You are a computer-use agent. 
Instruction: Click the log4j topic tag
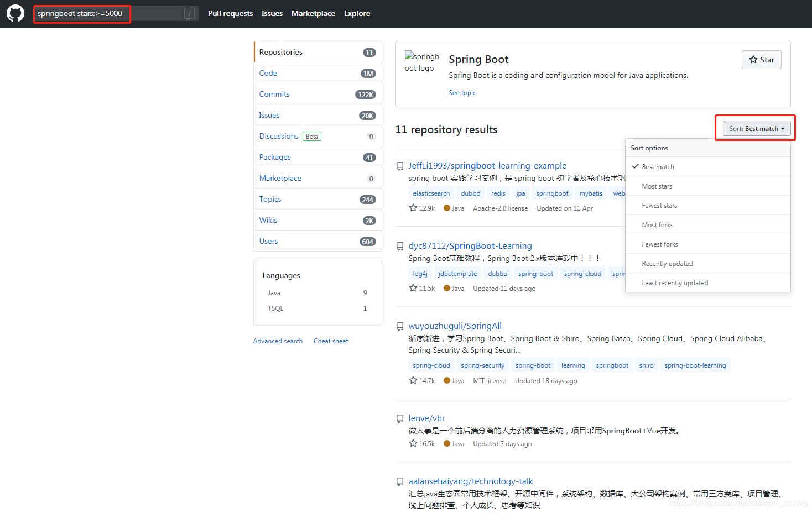point(420,274)
